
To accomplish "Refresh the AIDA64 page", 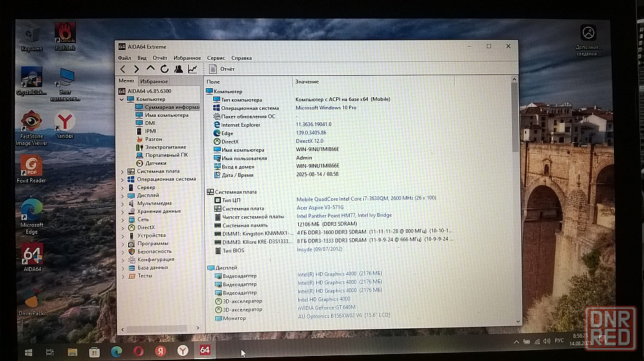I will tap(164, 69).
